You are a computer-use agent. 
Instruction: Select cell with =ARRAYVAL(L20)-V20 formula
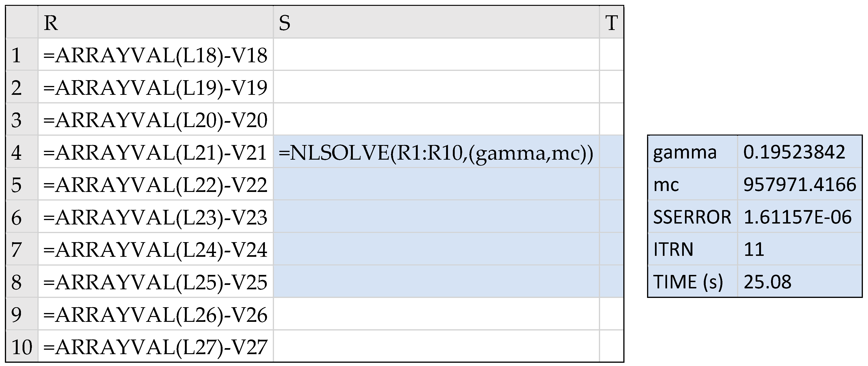point(155,119)
